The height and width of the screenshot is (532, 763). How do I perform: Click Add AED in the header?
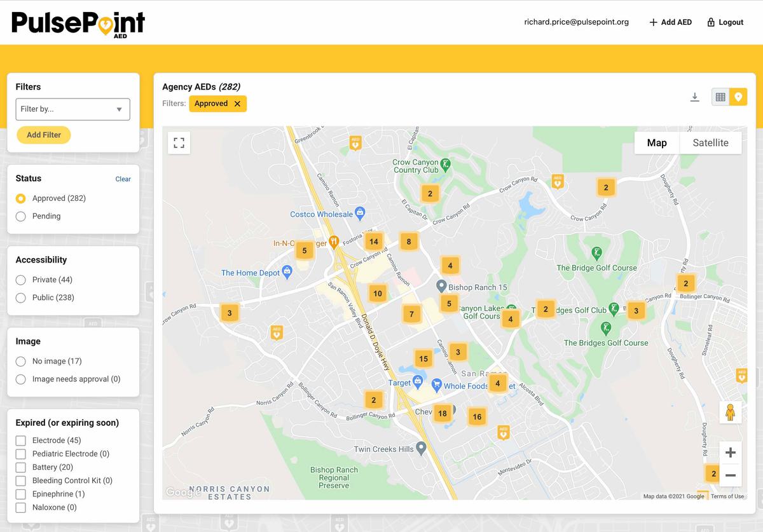tap(670, 22)
